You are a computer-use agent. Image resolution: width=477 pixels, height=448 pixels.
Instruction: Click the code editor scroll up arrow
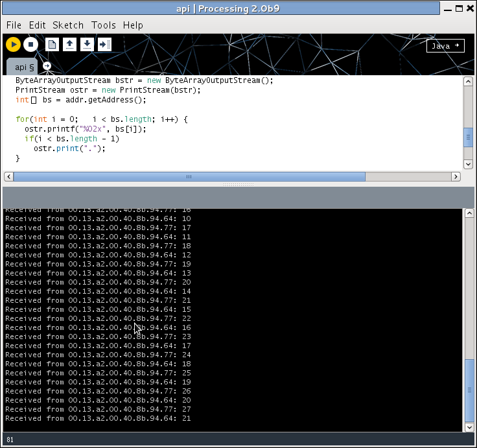click(468, 82)
